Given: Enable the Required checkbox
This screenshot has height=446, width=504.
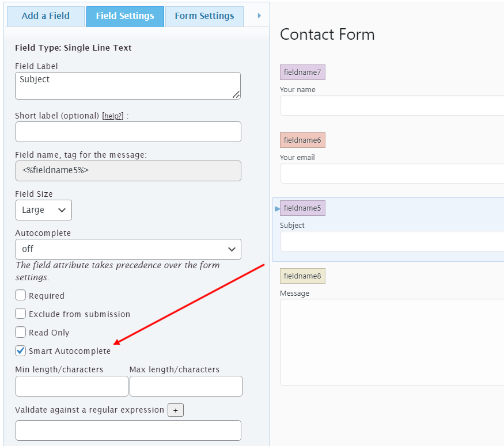Looking at the screenshot, I should pos(21,295).
